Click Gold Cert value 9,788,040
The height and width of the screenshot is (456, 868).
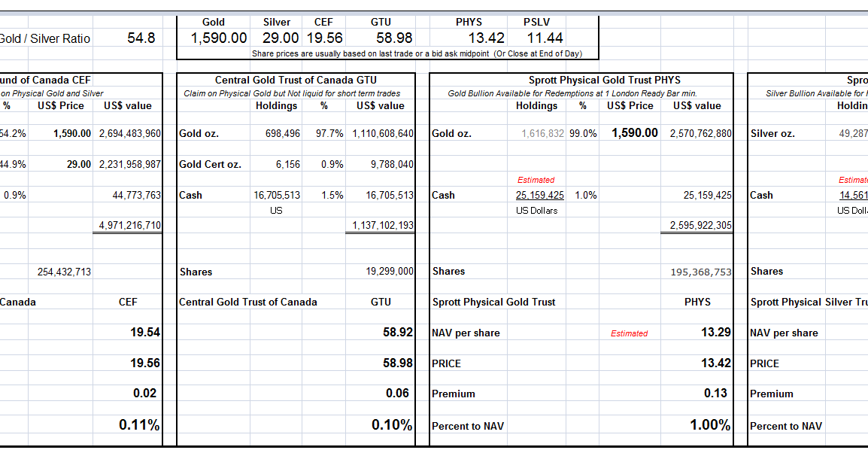tap(392, 165)
